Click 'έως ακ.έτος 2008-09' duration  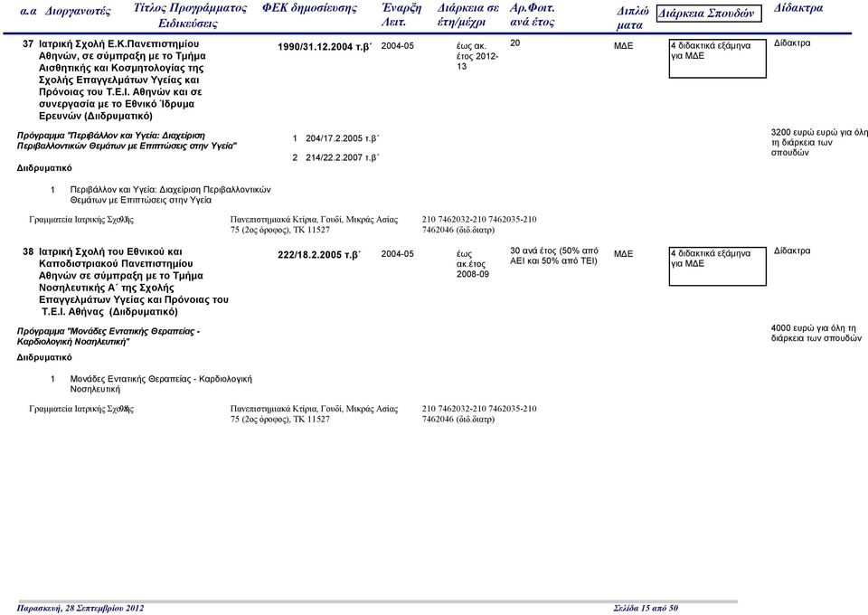(473, 264)
